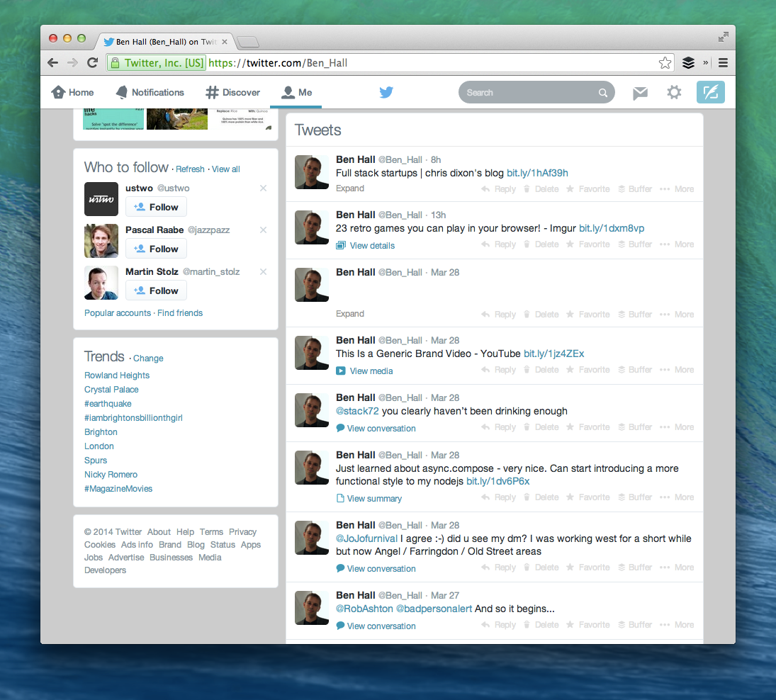Favorite the @JoJofurnival reply tweet
Screen dimensions: 776x700
[588, 568]
